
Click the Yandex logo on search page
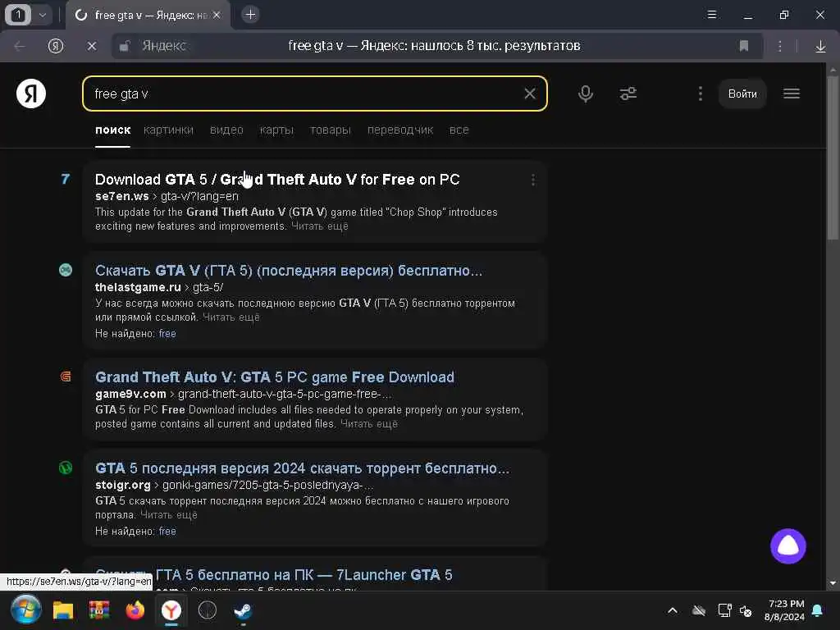[31, 94]
